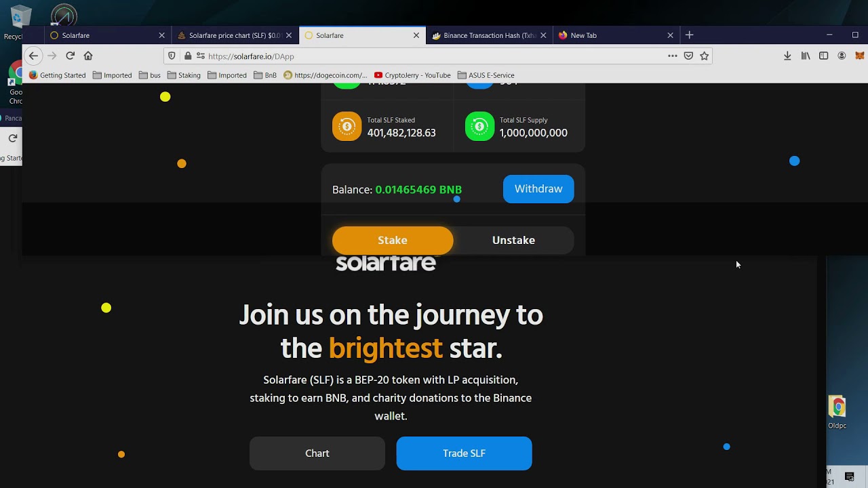The height and width of the screenshot is (488, 868).
Task: Reload the Solarfare DApp page
Action: [70, 56]
